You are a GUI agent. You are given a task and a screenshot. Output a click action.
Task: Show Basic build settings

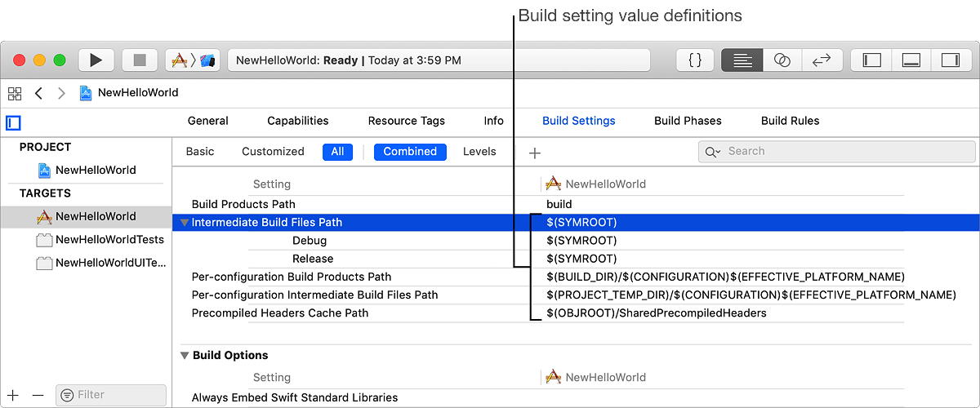tap(200, 152)
